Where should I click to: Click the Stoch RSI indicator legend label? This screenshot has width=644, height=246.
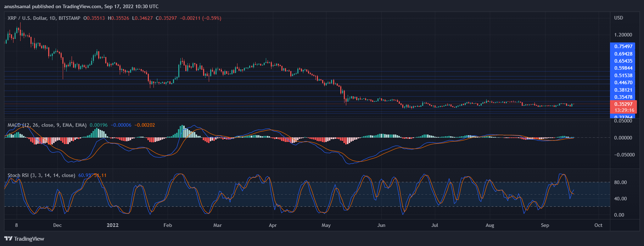[x=41, y=175]
